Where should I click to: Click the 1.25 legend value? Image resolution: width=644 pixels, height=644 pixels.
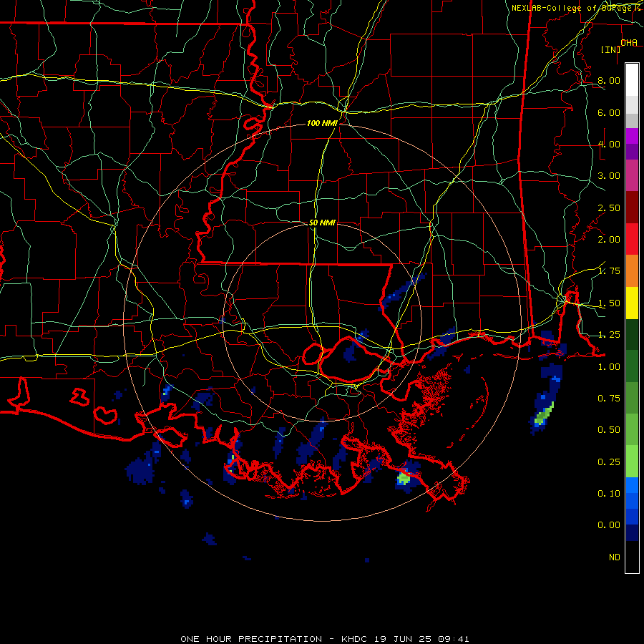coord(609,334)
